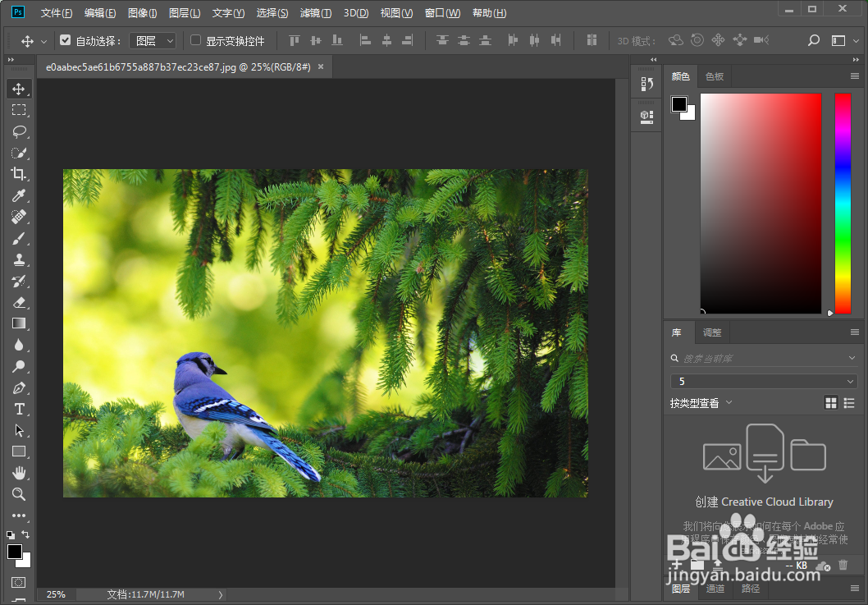Open the 编辑(E) menu
The image size is (868, 605).
[100, 13]
